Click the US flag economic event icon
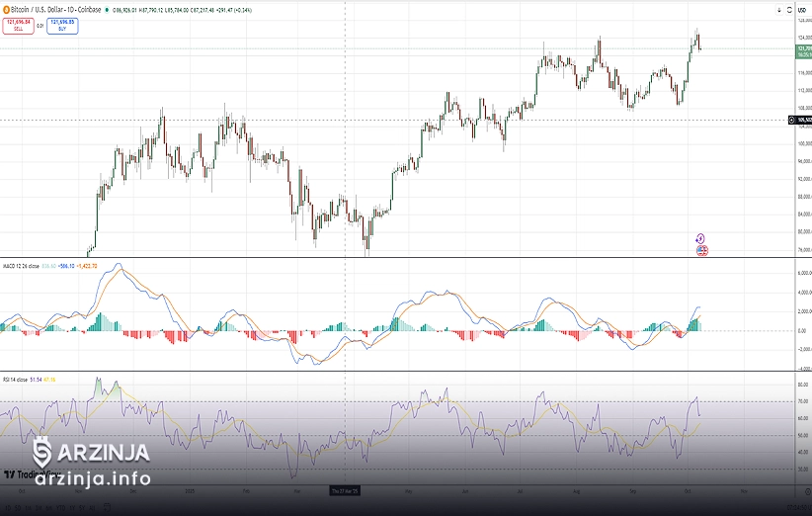Screen dimensions: 812x516 coord(700,250)
